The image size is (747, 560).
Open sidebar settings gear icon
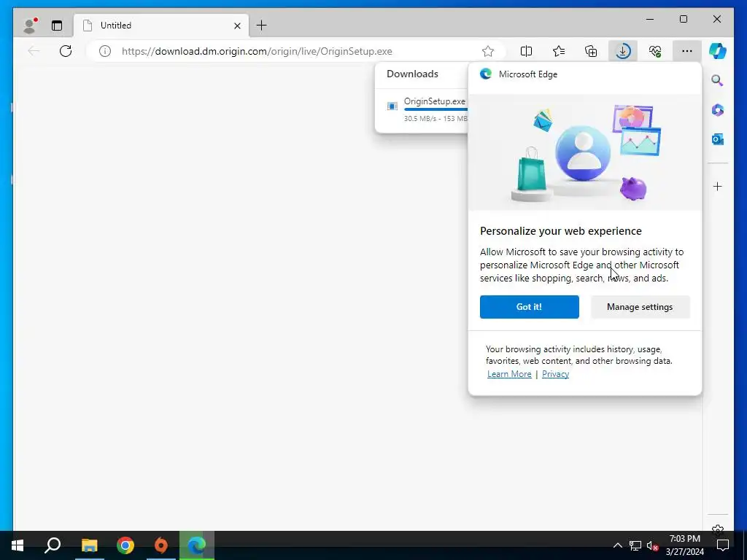coord(718,529)
